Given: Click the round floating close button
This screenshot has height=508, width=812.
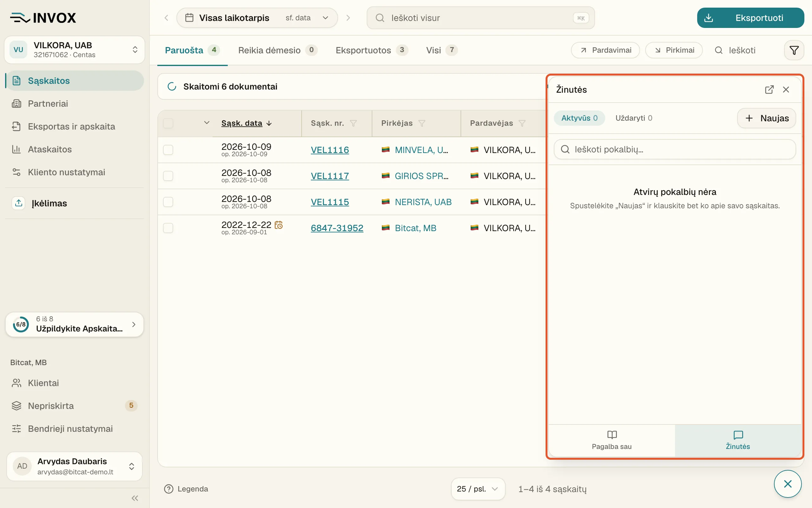Looking at the screenshot, I should tap(788, 484).
